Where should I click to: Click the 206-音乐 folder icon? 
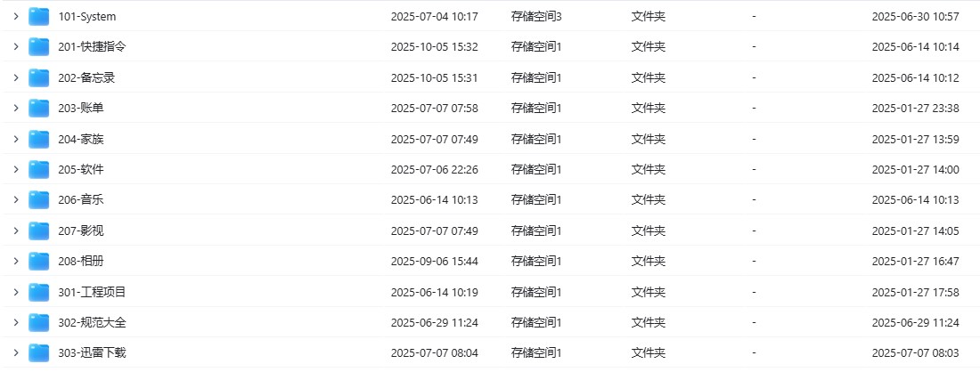point(38,200)
